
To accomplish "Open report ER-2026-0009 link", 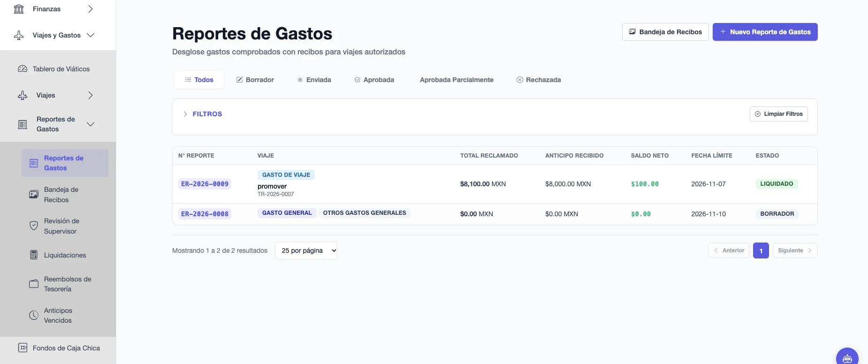I will [205, 184].
